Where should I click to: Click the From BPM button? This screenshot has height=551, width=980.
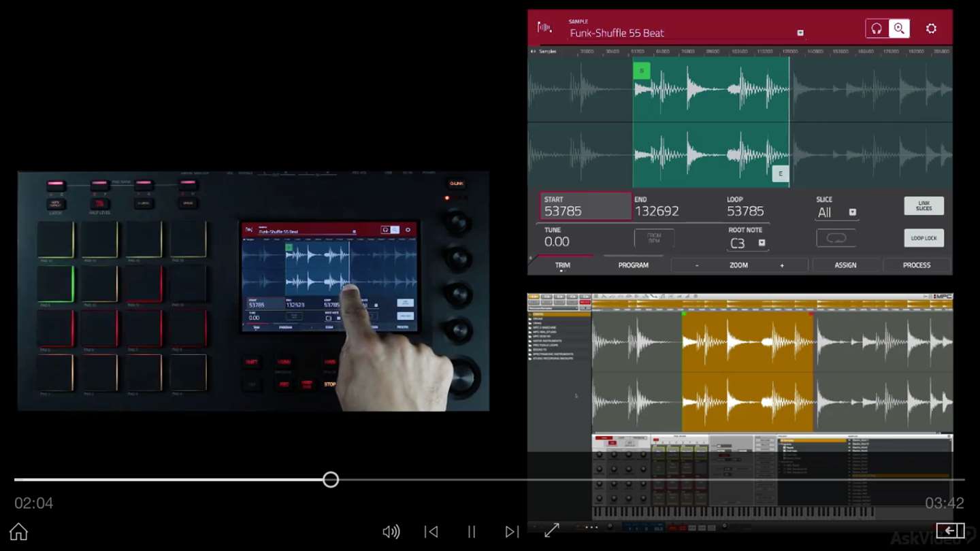pos(654,238)
